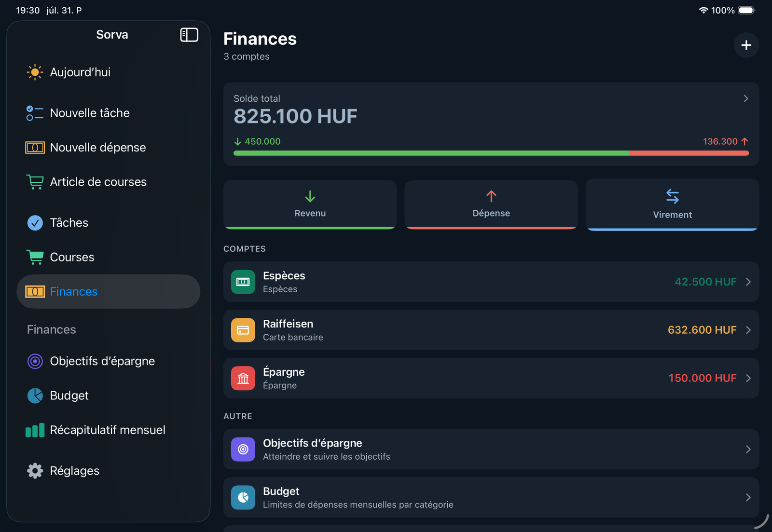Viewport: 772px width, 532px height.
Task: Click the 632.600 HUF balance
Action: click(x=702, y=330)
